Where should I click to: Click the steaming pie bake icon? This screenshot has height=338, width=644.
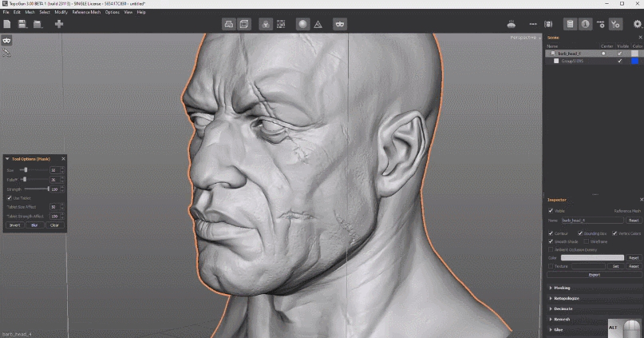tap(512, 24)
